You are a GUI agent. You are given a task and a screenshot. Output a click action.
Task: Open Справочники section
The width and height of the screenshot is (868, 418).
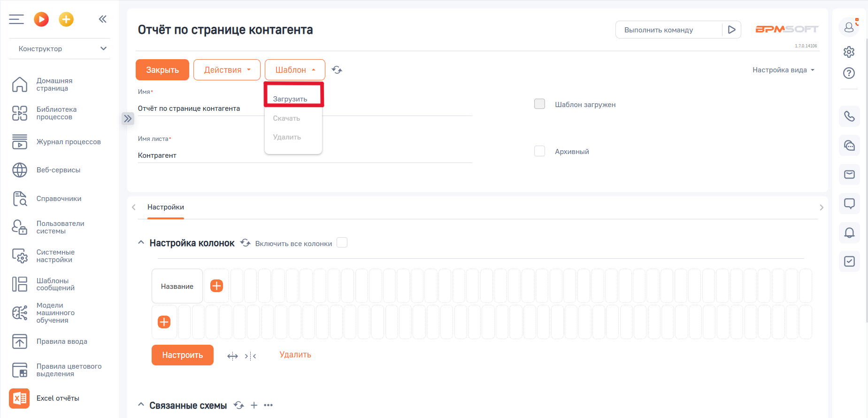click(x=60, y=199)
